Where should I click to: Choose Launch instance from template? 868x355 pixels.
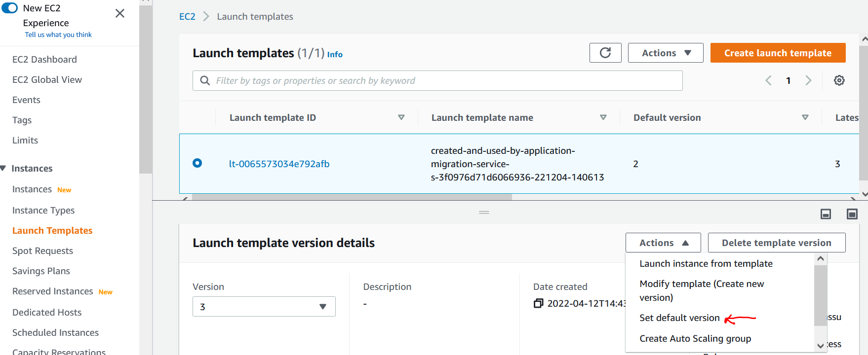pyautogui.click(x=706, y=263)
